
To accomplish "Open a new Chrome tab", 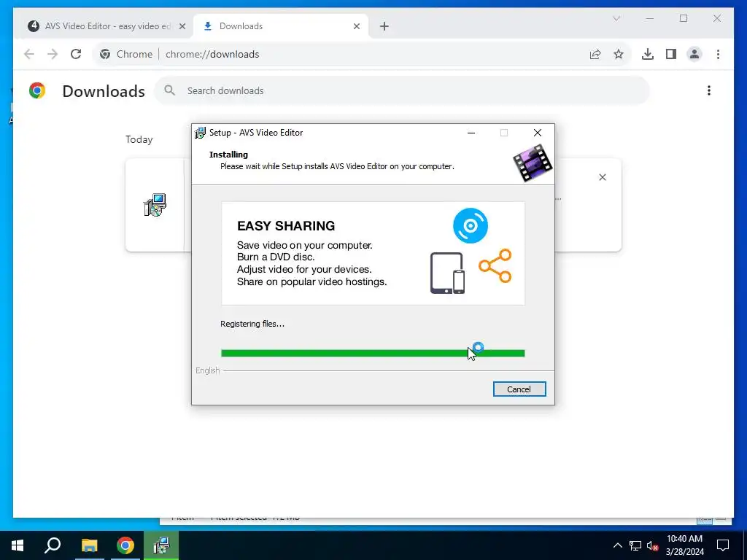I will tap(384, 26).
